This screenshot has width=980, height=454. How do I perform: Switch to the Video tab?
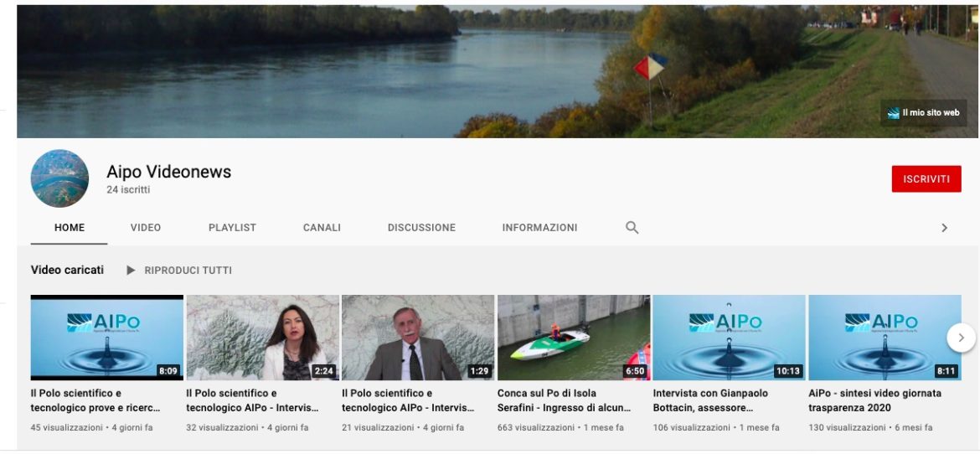[146, 227]
